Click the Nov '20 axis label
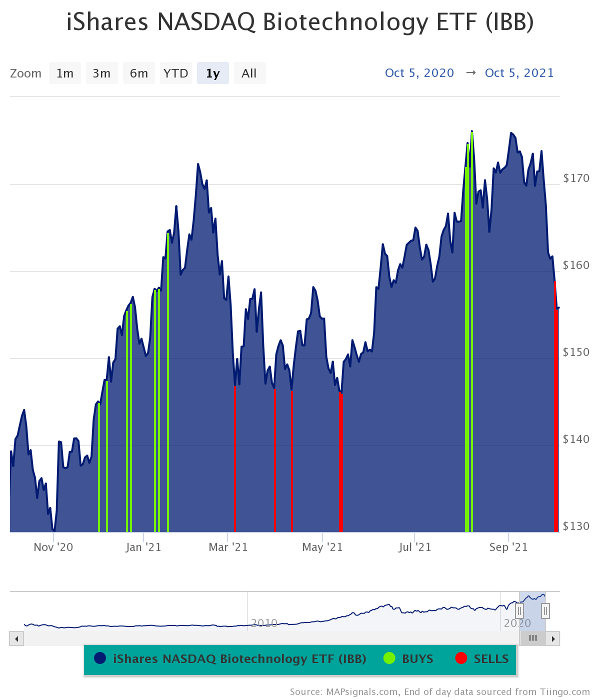The image size is (600, 700). click(x=53, y=547)
